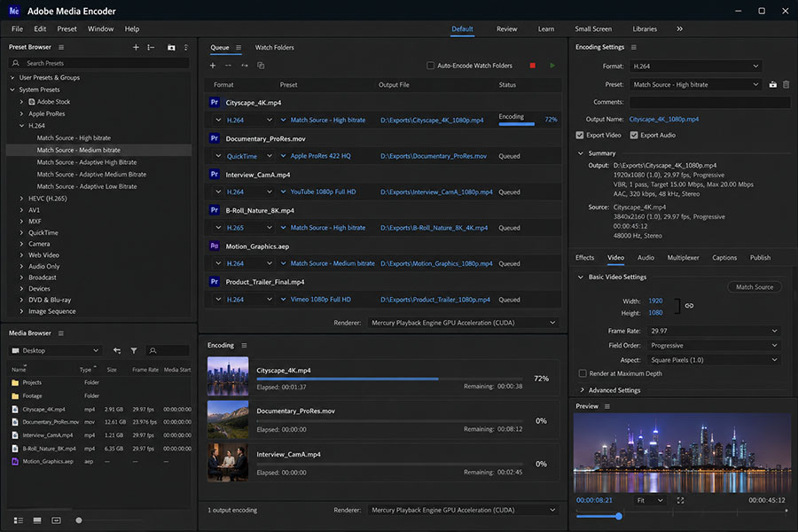Switch to the Review workspace
This screenshot has width=798, height=532.
click(x=507, y=29)
